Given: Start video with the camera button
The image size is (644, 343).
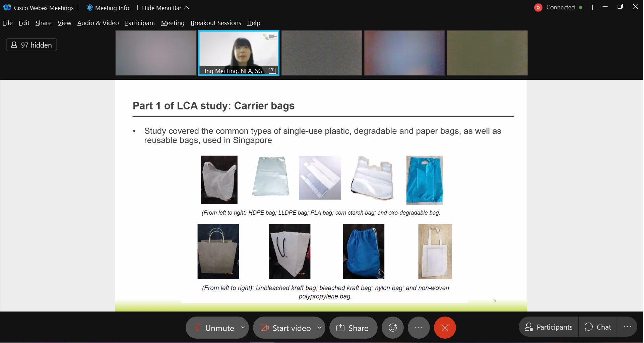Looking at the screenshot, I should (286, 328).
